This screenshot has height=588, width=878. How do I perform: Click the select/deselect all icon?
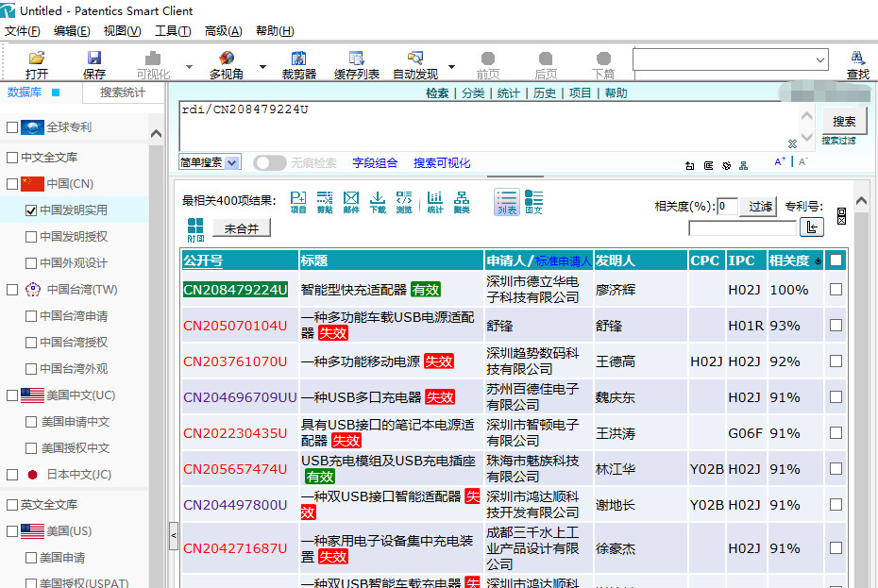tap(841, 215)
